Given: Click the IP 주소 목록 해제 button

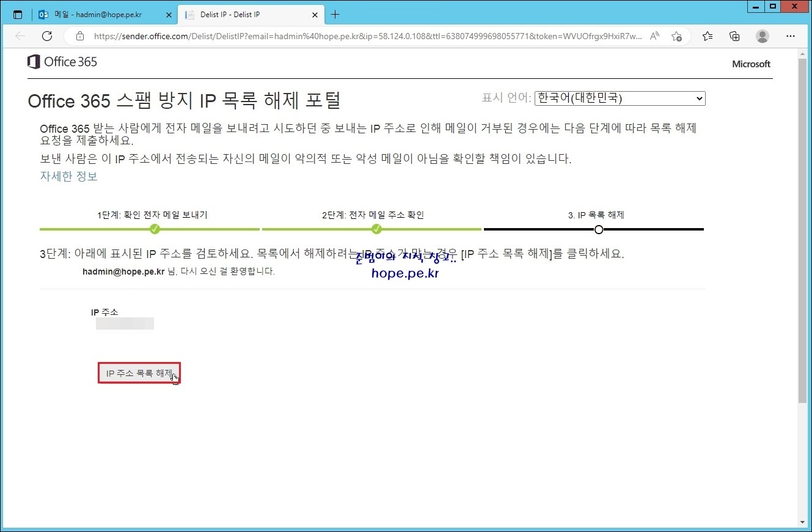Looking at the screenshot, I should (x=139, y=372).
